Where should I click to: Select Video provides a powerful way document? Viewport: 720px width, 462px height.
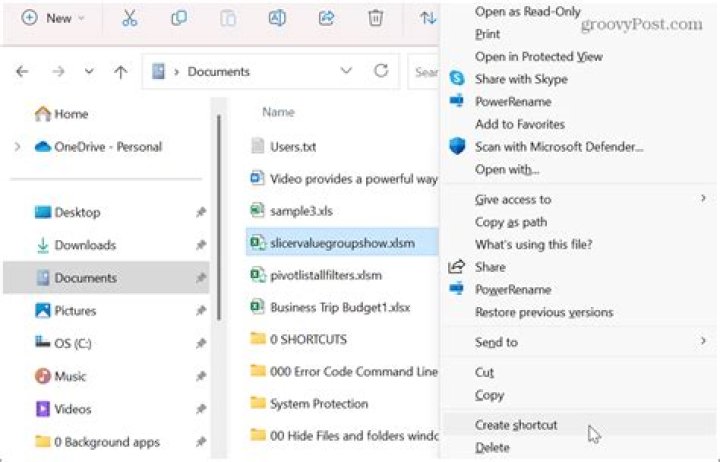click(344, 179)
